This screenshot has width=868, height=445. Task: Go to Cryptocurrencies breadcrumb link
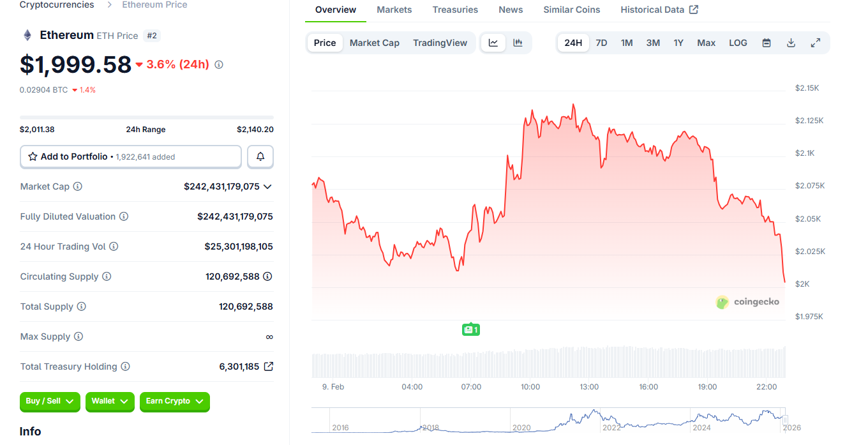[57, 4]
